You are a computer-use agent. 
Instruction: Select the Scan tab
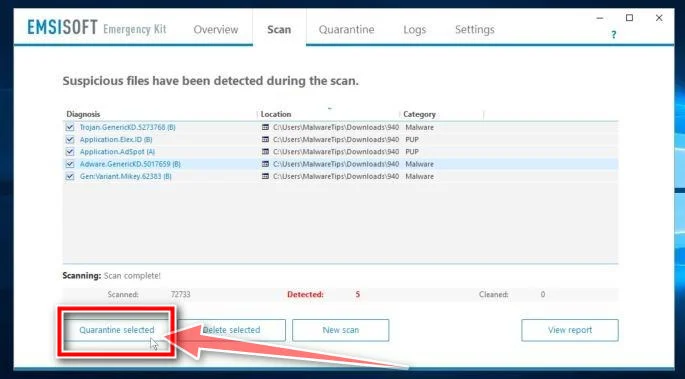(279, 30)
